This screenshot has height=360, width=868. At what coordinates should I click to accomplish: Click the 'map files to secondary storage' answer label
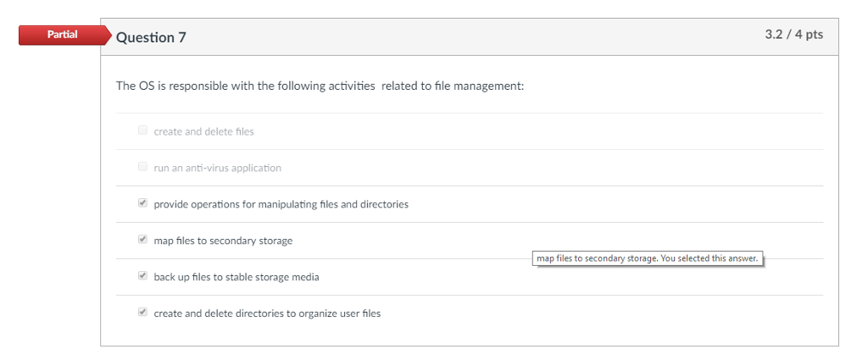pos(223,241)
